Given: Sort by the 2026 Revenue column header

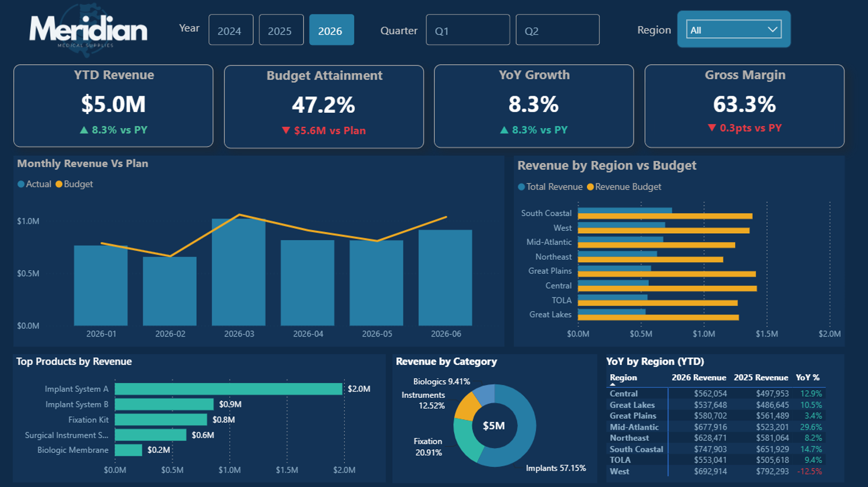Looking at the screenshot, I should (699, 378).
